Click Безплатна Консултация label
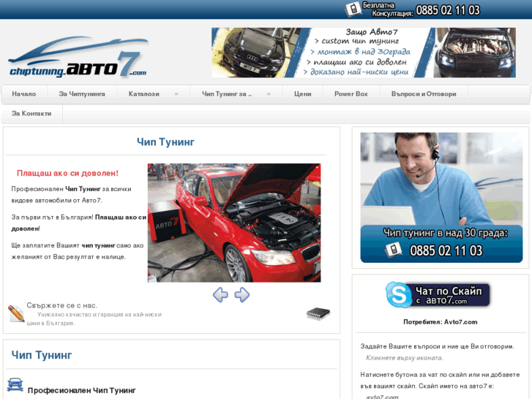This screenshot has width=532, height=399. pyautogui.click(x=388, y=10)
